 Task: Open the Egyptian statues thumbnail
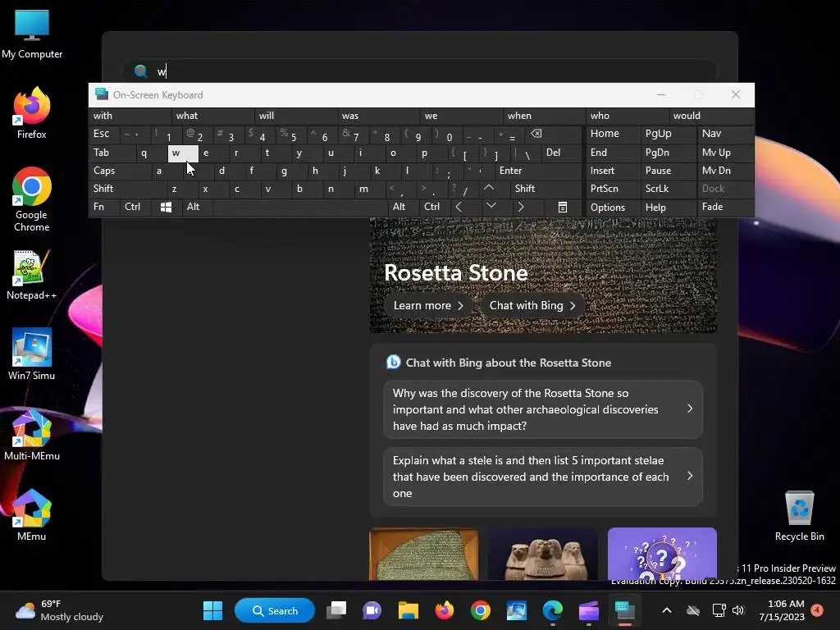tap(543, 554)
